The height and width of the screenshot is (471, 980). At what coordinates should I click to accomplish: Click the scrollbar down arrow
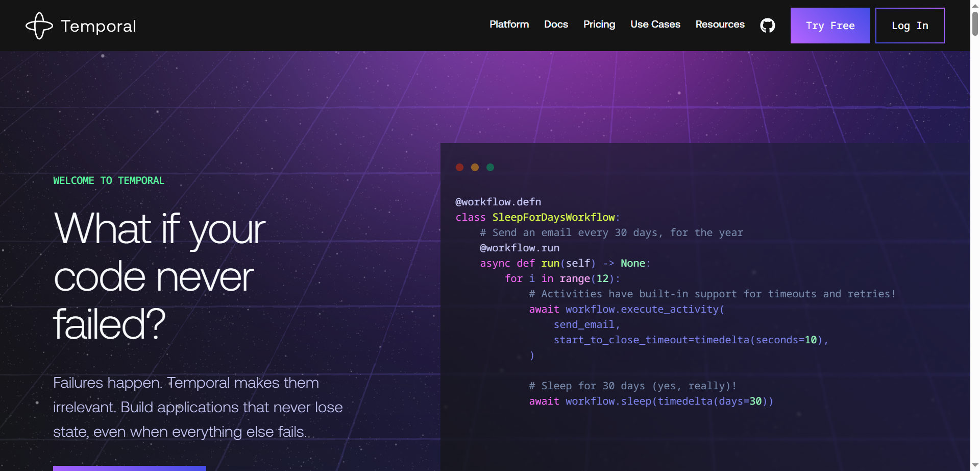(975, 465)
